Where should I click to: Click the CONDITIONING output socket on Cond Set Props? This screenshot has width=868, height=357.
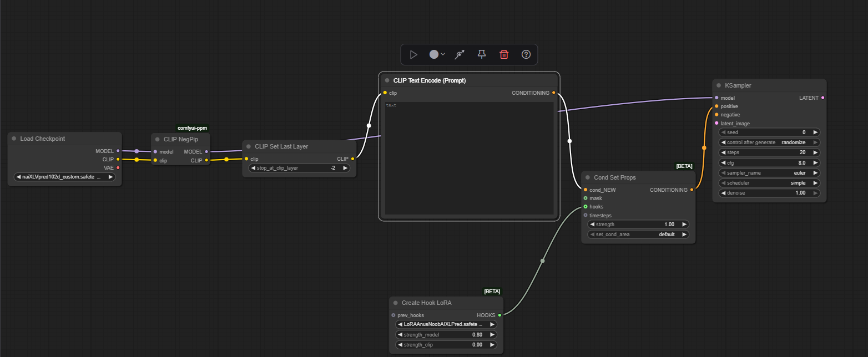[x=692, y=190]
